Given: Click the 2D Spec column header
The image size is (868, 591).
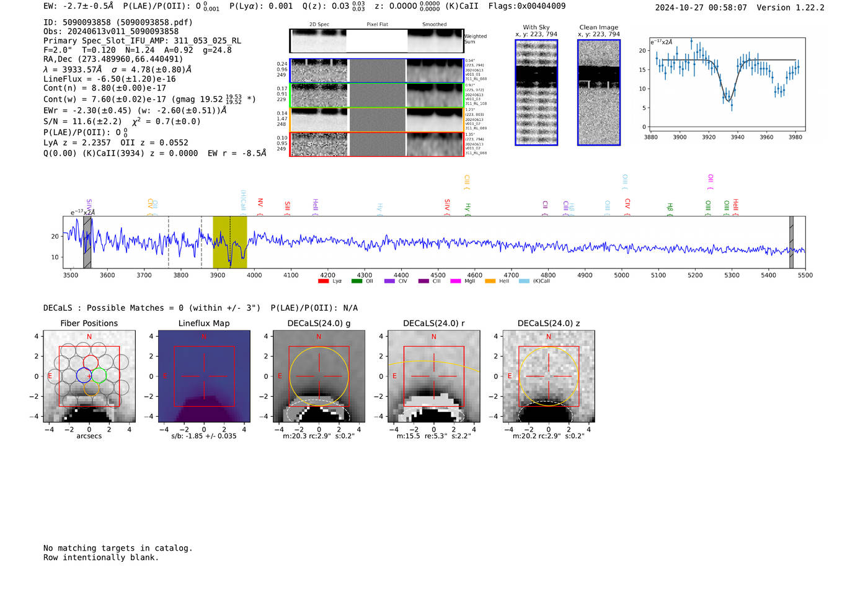Looking at the screenshot, I should pos(319,25).
